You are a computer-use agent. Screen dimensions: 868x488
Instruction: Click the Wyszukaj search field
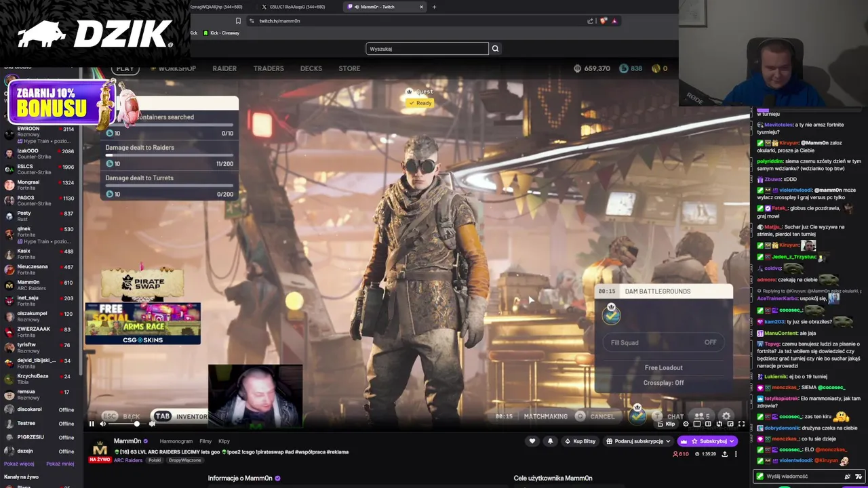(427, 49)
